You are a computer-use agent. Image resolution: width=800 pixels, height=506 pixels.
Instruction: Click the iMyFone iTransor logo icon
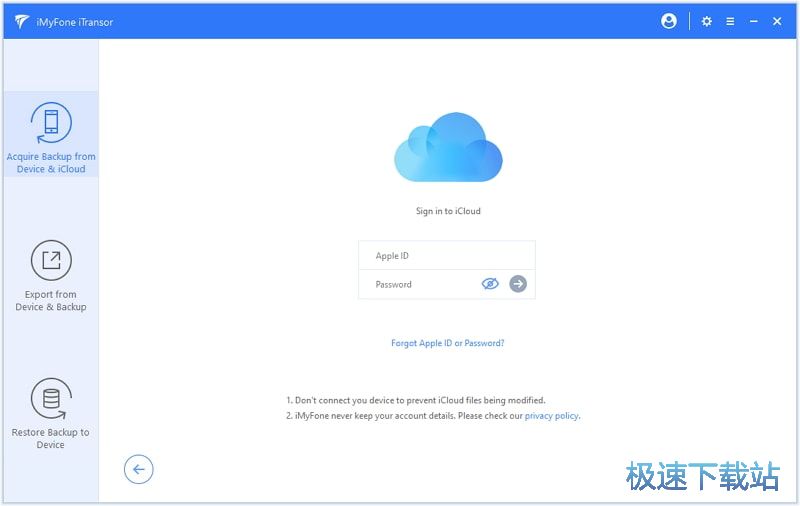coord(21,21)
